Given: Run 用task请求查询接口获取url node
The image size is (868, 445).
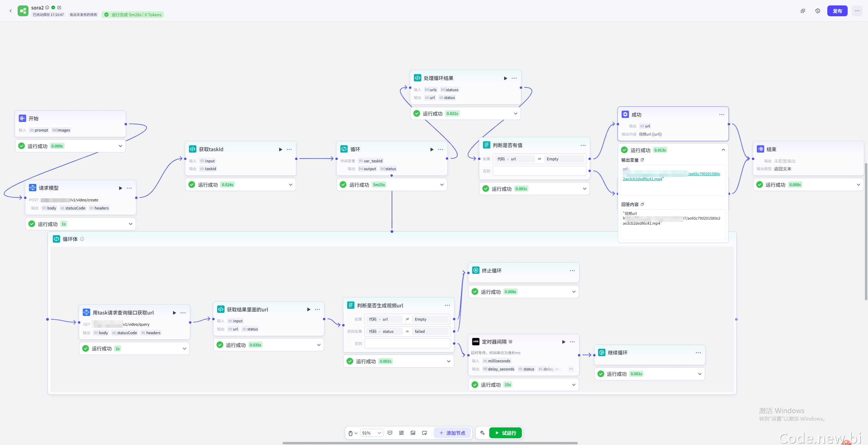Looking at the screenshot, I should click(x=174, y=313).
